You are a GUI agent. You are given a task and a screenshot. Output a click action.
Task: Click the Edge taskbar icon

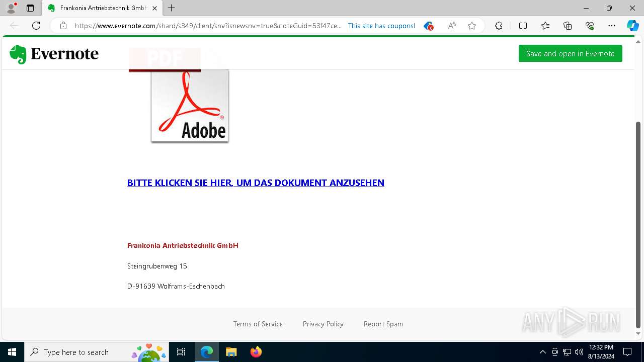pos(207,352)
